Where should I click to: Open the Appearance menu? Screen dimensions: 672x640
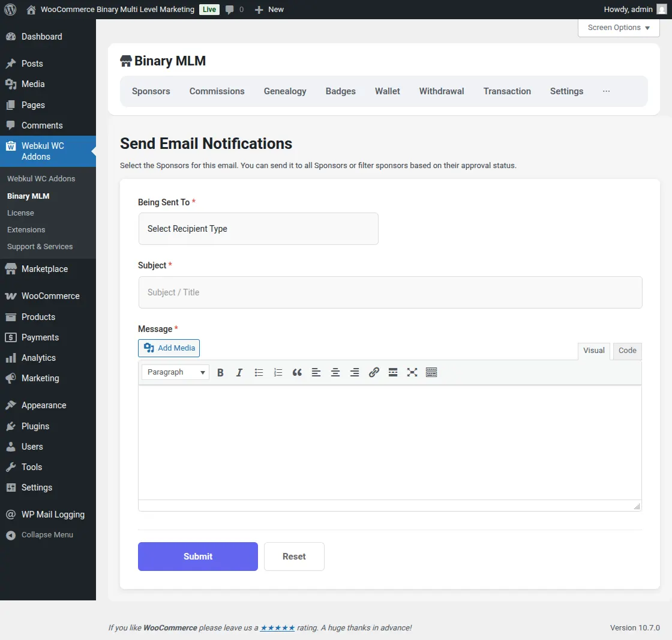pos(48,405)
